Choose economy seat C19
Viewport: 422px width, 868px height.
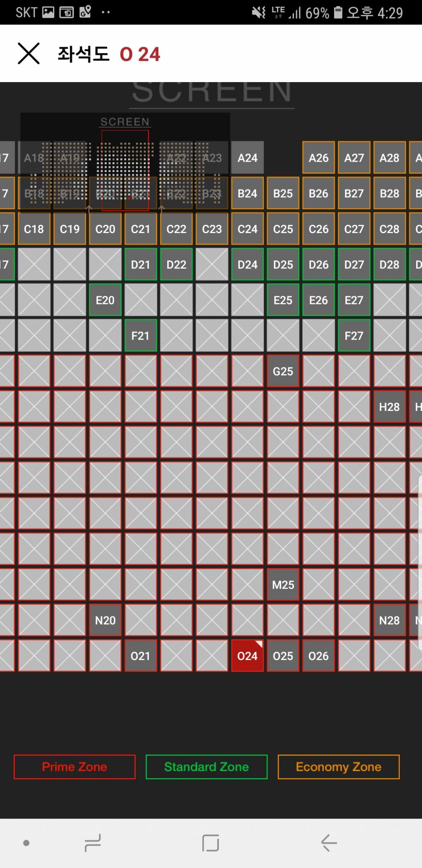click(70, 229)
